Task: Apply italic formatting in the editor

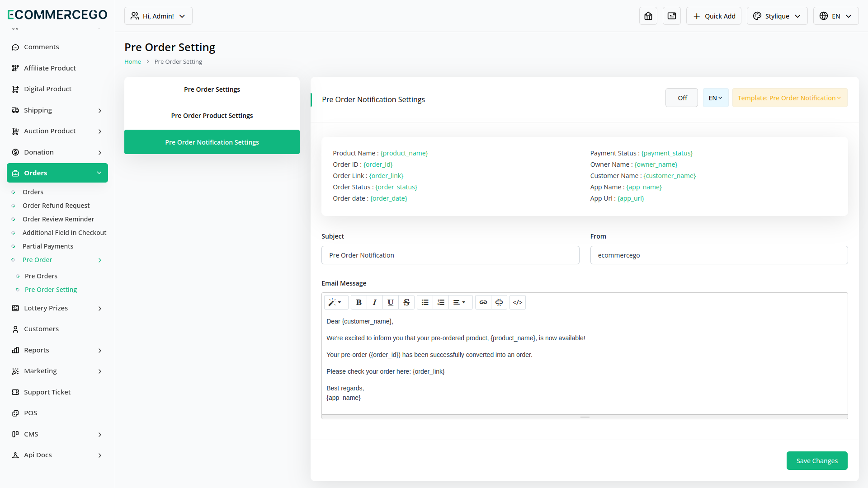Action: tap(375, 302)
